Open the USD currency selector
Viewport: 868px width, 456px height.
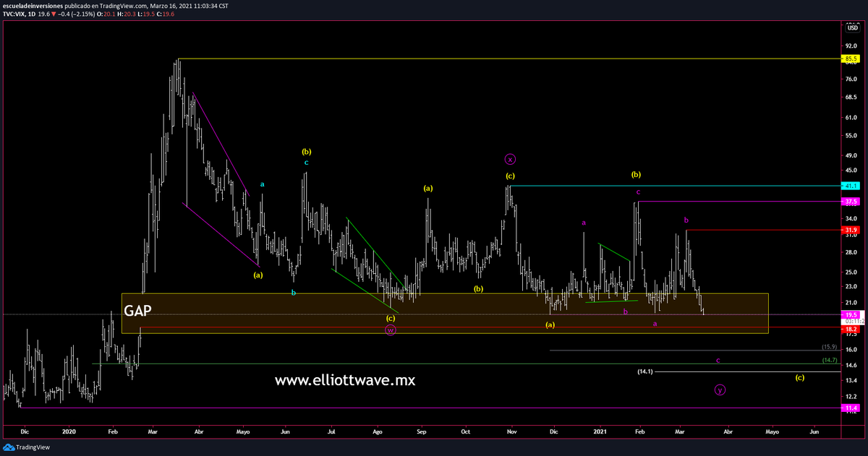(x=851, y=27)
